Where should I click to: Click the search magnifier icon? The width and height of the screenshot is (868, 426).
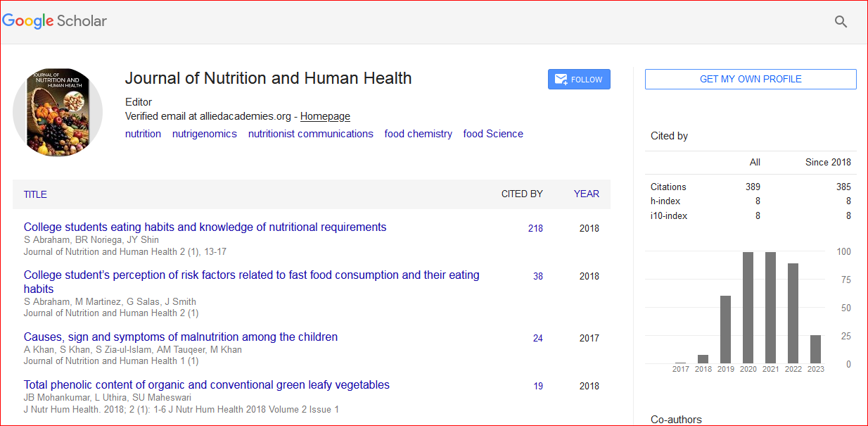[x=841, y=22]
